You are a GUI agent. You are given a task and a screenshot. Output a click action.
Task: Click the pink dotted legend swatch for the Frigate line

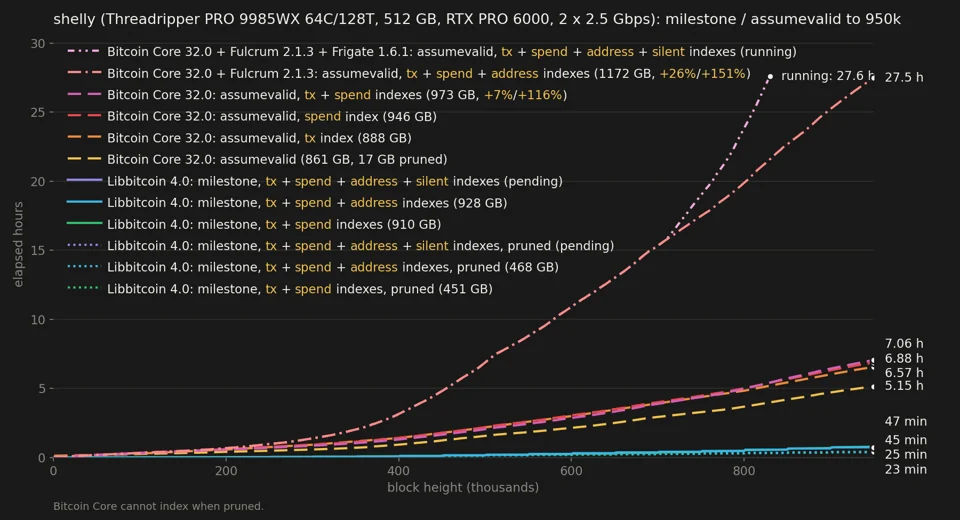pyautogui.click(x=84, y=51)
